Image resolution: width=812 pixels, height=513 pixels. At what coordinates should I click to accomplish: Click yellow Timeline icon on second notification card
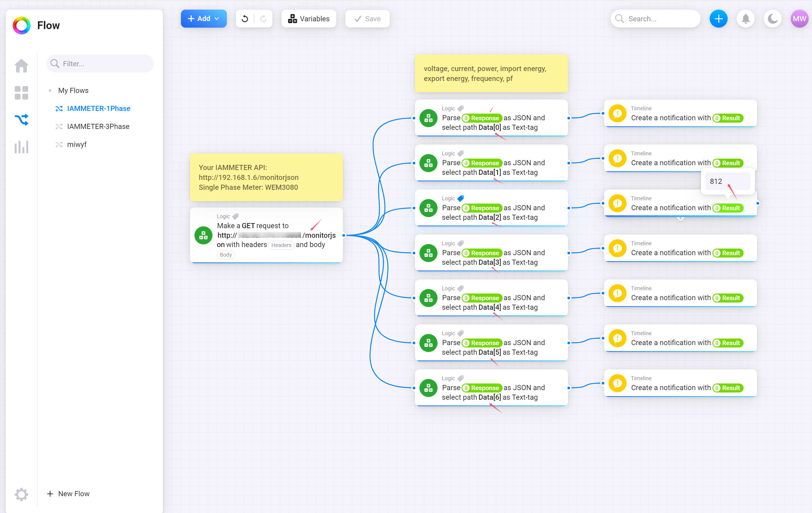[618, 158]
